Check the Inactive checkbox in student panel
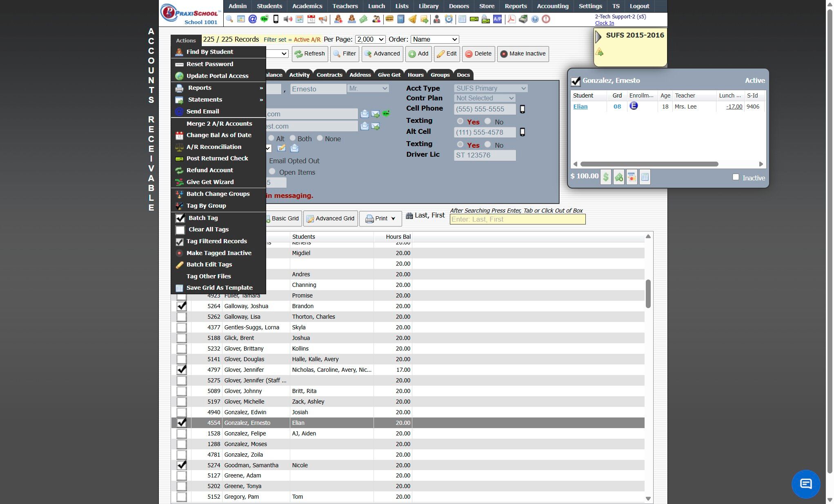834x504 pixels. [x=736, y=177]
